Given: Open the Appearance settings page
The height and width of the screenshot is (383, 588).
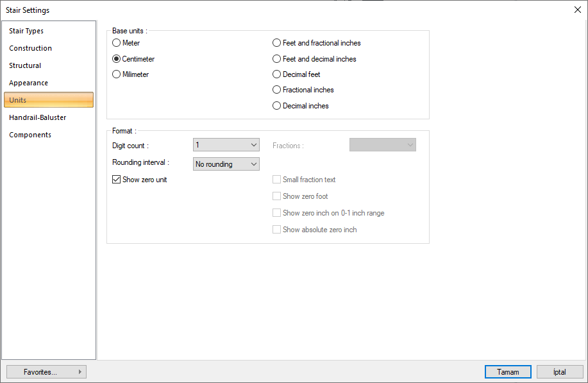Looking at the screenshot, I should [28, 83].
